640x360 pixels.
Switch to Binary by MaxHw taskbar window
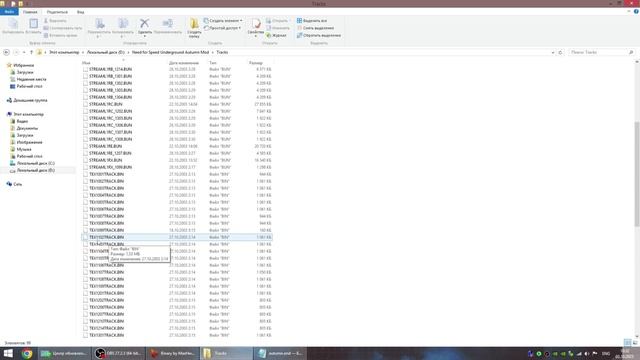(173, 353)
